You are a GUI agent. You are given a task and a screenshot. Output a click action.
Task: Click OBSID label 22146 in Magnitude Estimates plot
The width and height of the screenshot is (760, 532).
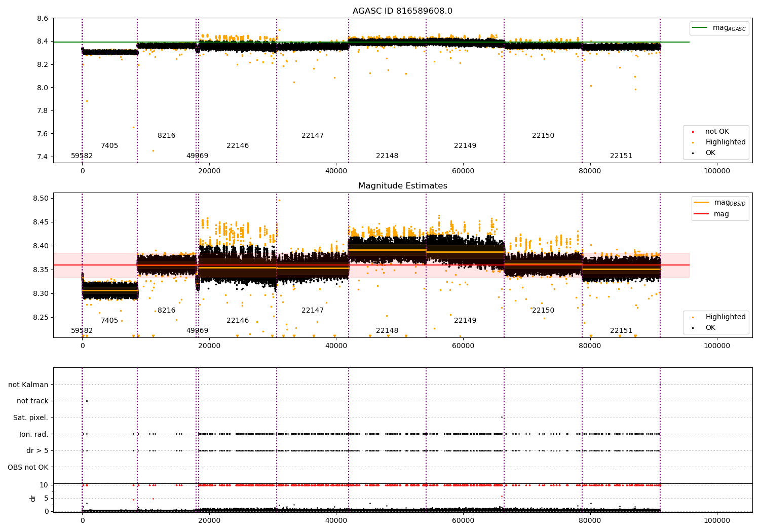pyautogui.click(x=238, y=321)
